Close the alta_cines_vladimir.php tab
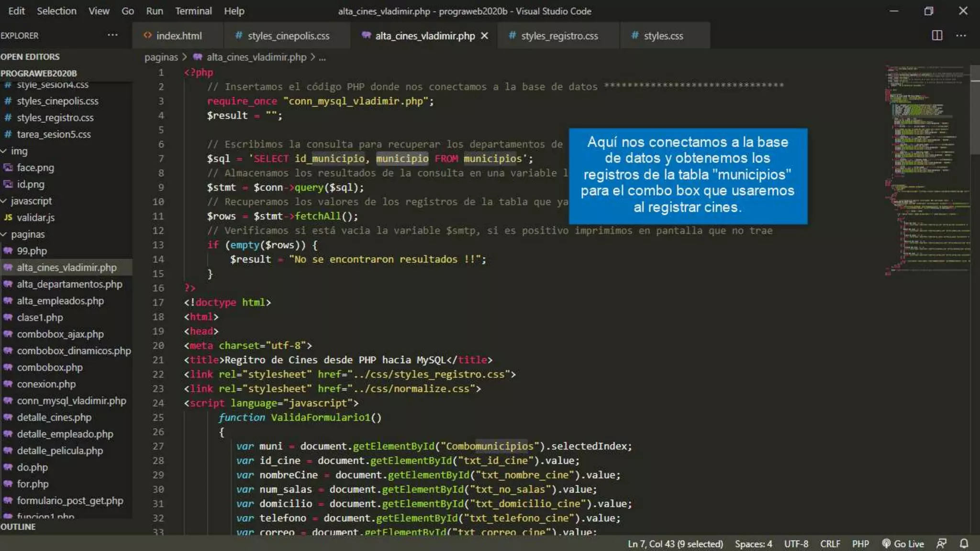 coord(485,36)
